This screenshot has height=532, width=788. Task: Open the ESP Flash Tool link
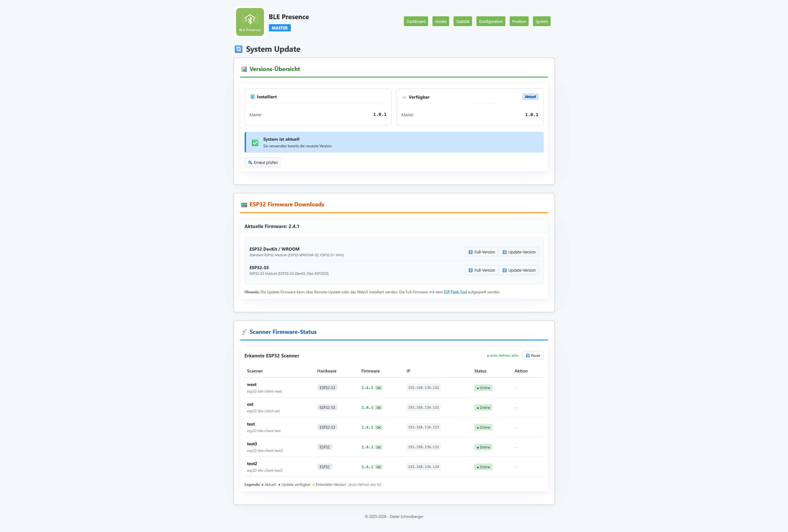click(x=455, y=292)
